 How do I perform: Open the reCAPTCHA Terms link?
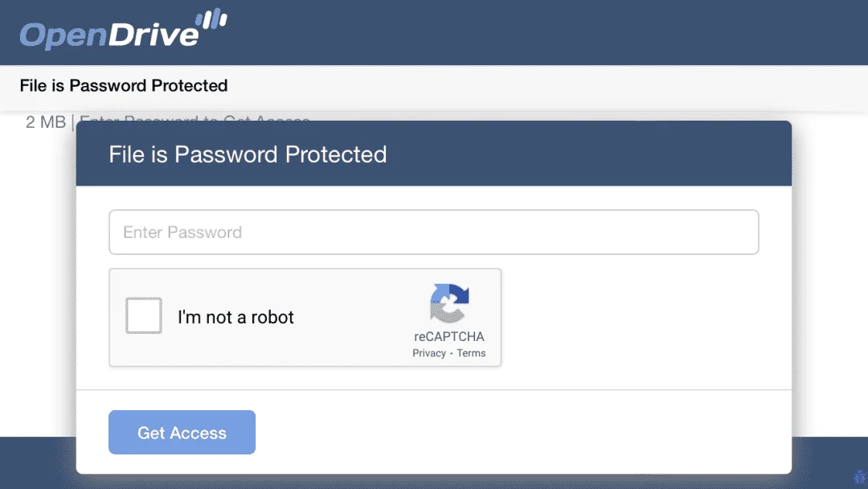click(x=471, y=353)
